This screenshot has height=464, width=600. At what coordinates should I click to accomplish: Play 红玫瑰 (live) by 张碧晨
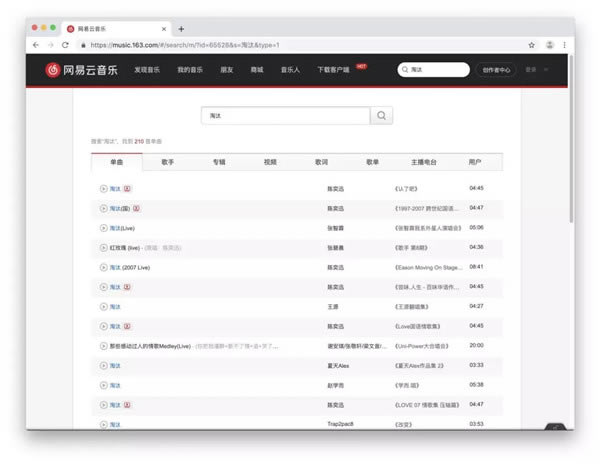click(x=103, y=247)
